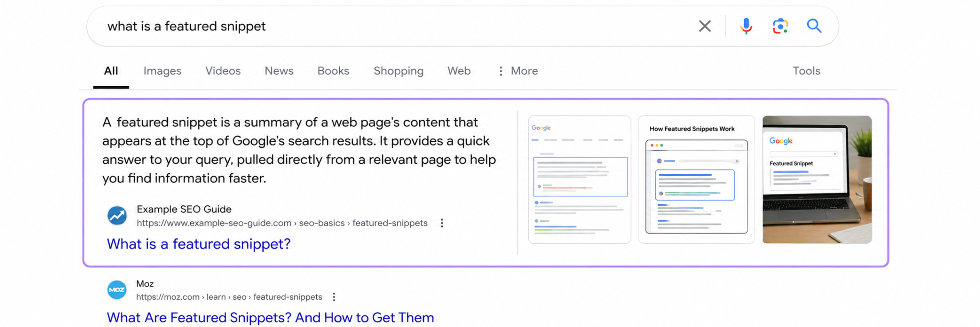Image resolution: width=980 pixels, height=327 pixels.
Task: Open the Tools options
Action: point(806,71)
